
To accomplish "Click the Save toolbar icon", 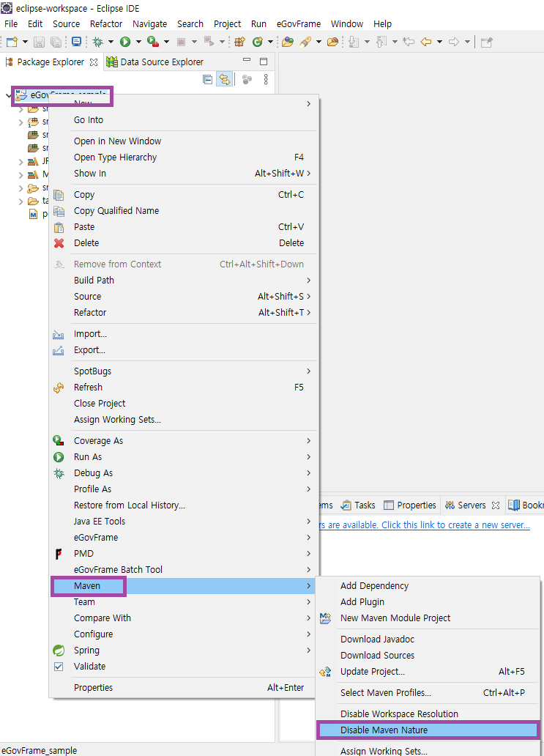I will click(39, 42).
